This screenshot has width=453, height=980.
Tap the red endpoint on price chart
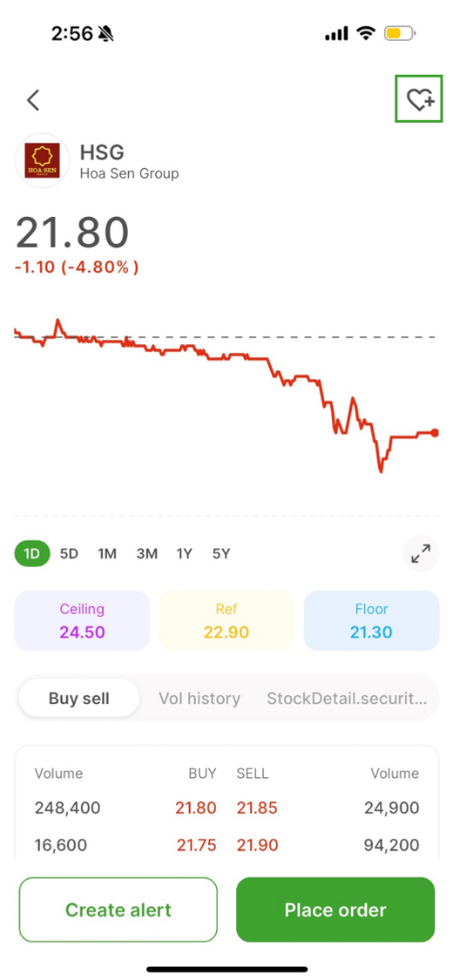pyautogui.click(x=435, y=432)
